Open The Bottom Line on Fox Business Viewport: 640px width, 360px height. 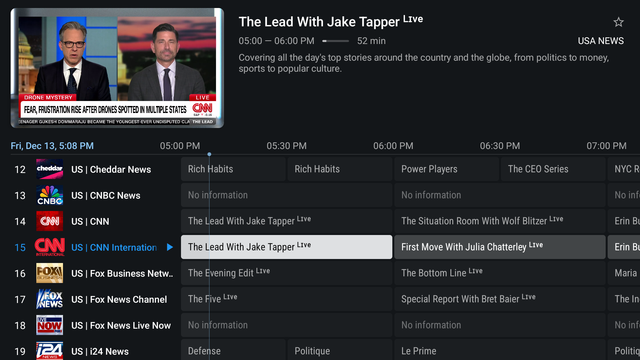(x=500, y=273)
